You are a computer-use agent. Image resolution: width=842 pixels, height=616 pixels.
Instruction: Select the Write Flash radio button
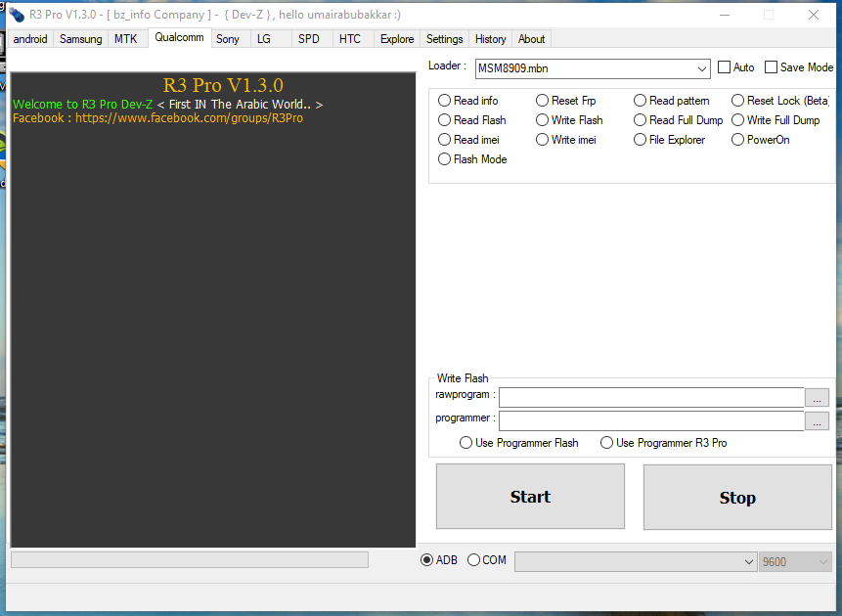(569, 120)
